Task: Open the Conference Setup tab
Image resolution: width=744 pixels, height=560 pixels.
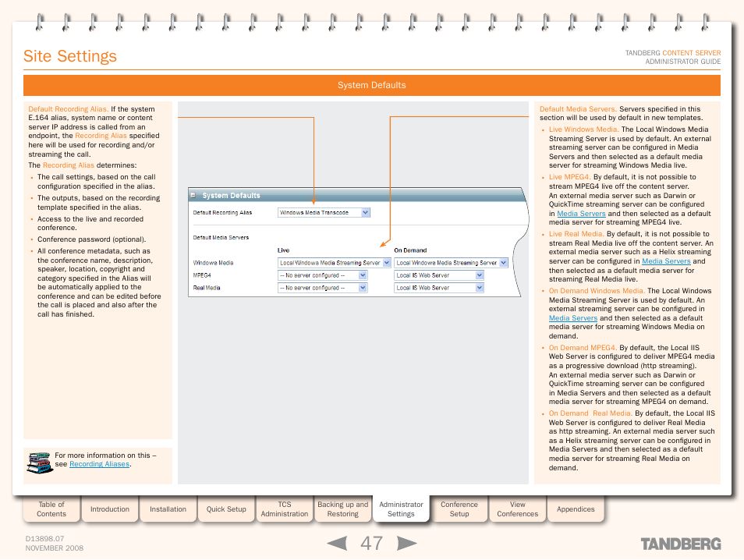Action: [x=459, y=509]
